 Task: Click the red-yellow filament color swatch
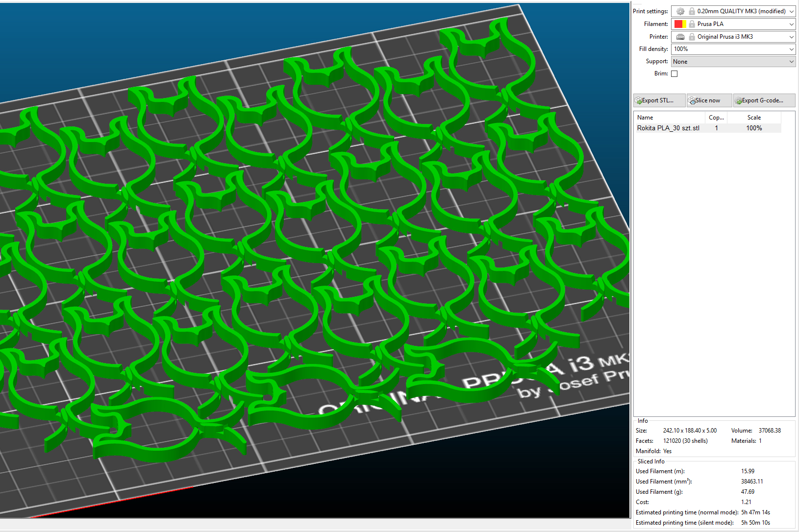click(680, 24)
